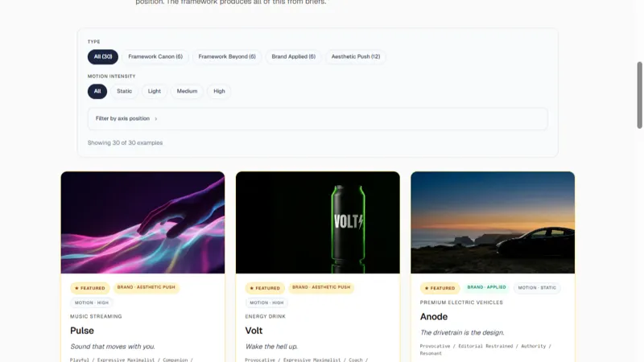Viewport: 644px width, 362px height.
Task: Click the chevron beside Filter by axis position
Action: click(156, 119)
